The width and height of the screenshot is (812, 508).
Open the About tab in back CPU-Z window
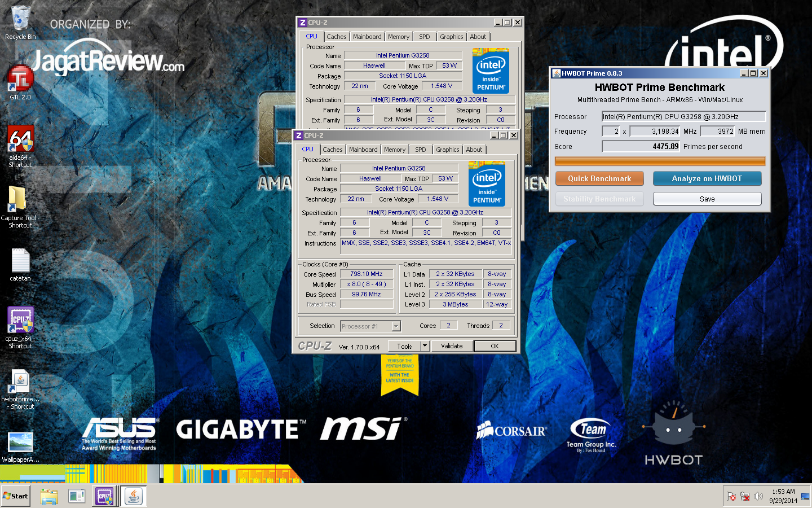click(x=478, y=37)
